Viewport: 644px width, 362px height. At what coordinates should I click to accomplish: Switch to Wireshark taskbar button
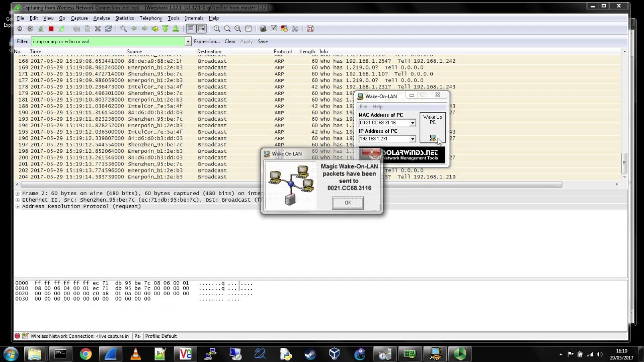[x=110, y=354]
